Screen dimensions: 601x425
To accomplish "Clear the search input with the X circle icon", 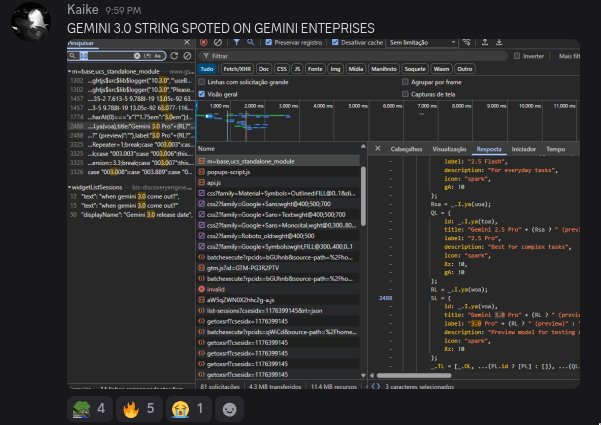I will click(137, 56).
